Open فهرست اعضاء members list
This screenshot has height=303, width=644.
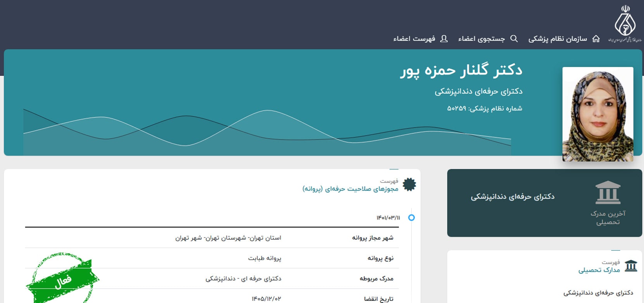[414, 39]
